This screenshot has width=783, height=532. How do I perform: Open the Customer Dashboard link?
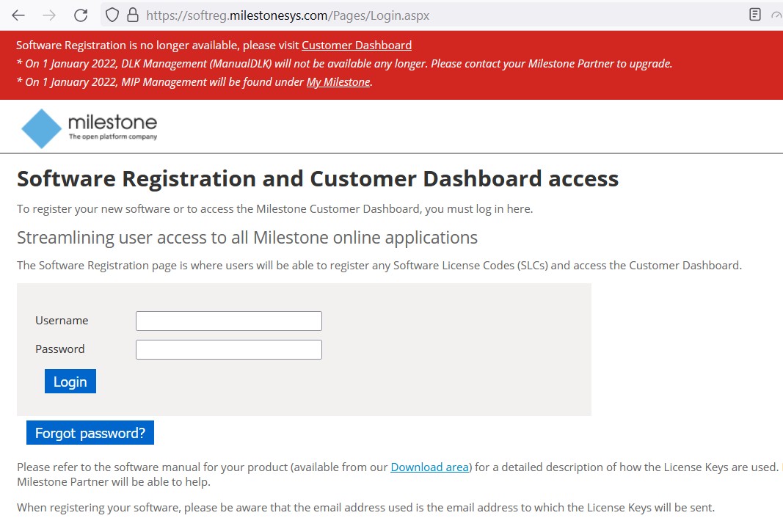click(x=356, y=45)
